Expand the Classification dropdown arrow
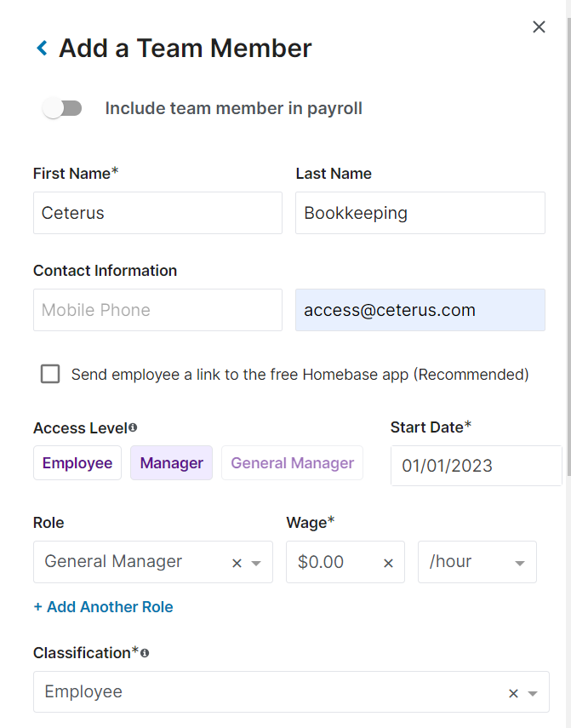 [x=533, y=693]
